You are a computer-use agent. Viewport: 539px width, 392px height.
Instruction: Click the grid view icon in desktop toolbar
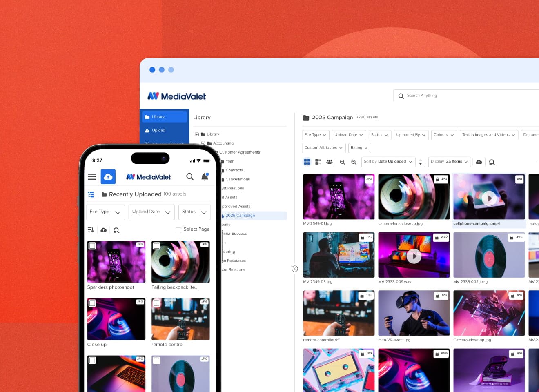307,162
